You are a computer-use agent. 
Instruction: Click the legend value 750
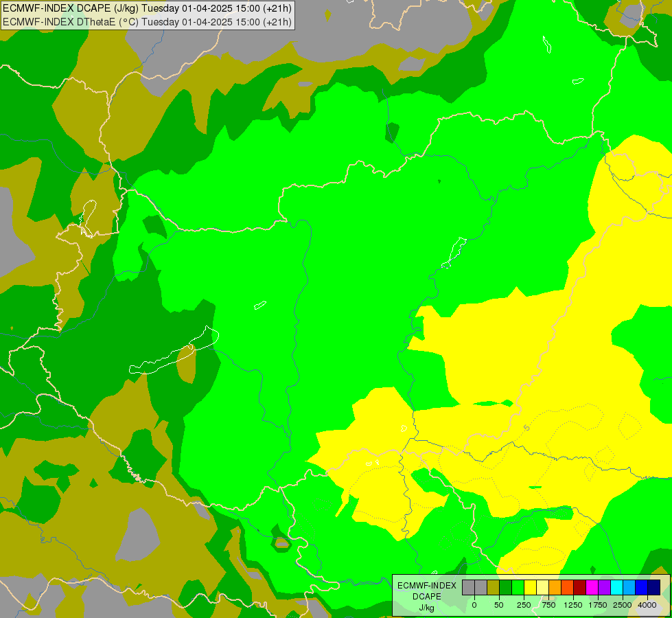click(548, 605)
